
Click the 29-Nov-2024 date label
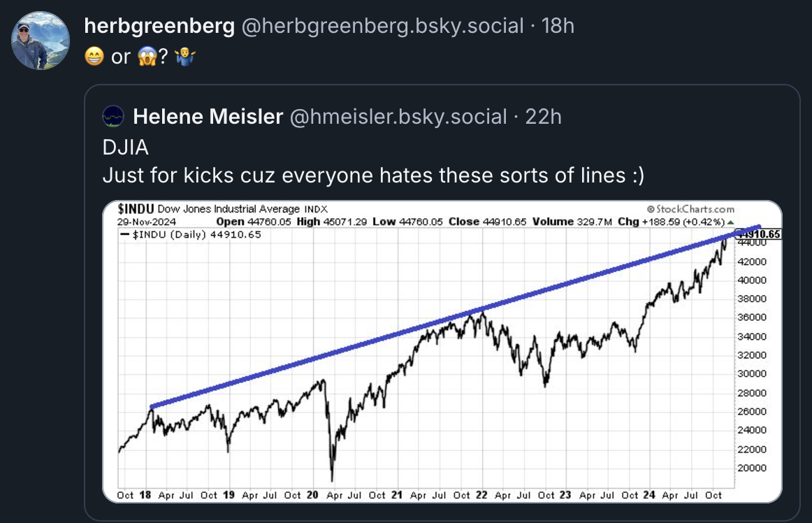point(147,222)
